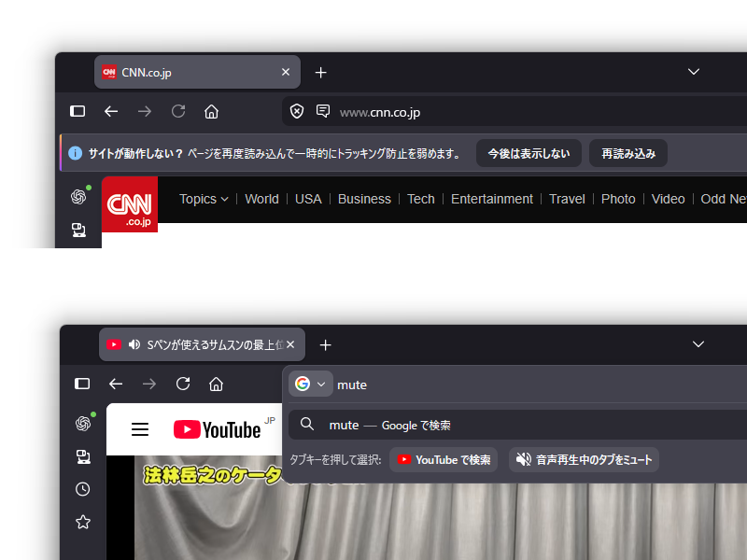747x560 pixels.
Task: Toggle the sidebar icon in CNN window toolbar
Action: 78,111
